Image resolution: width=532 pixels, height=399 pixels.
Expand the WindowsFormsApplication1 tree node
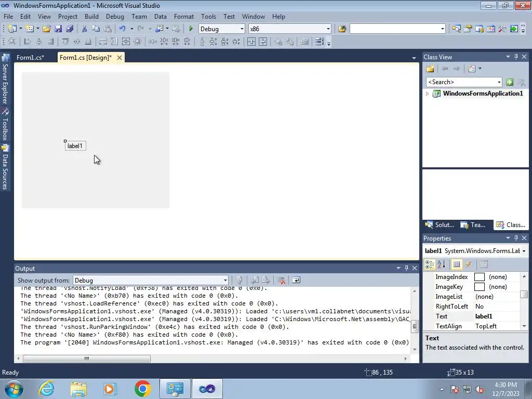pos(427,94)
